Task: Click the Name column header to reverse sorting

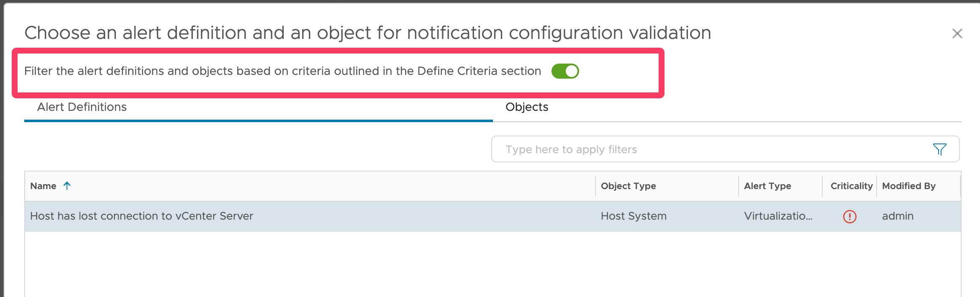Action: point(44,185)
